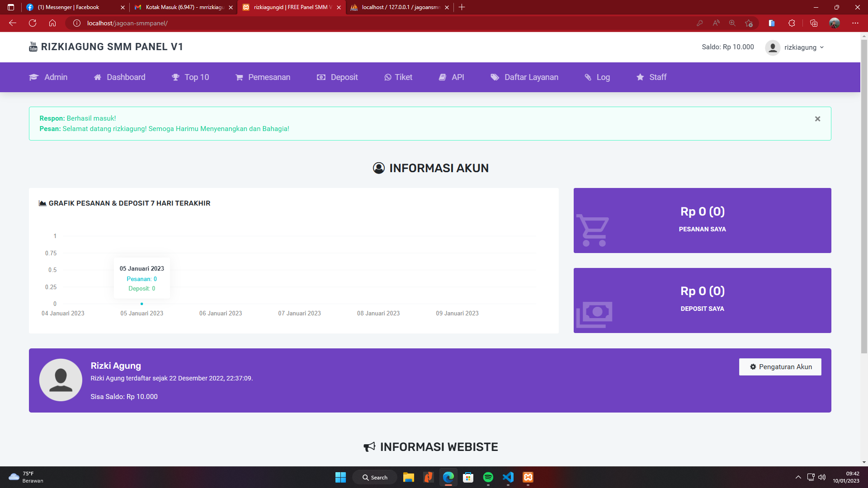The height and width of the screenshot is (488, 868).
Task: Click the Staff star icon
Action: [640, 77]
